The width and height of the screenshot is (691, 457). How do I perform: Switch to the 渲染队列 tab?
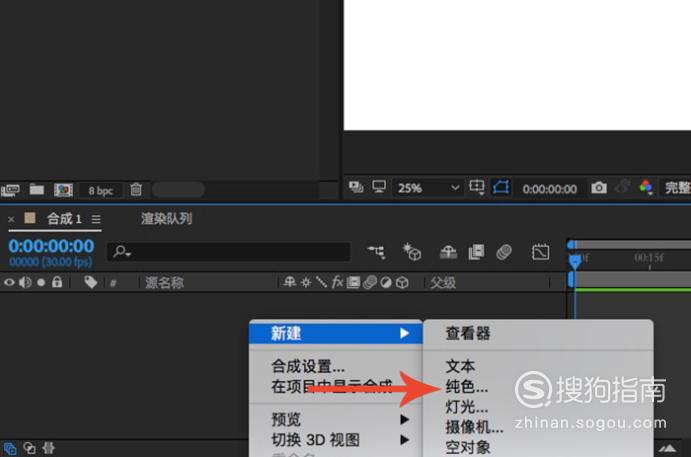[x=167, y=219]
